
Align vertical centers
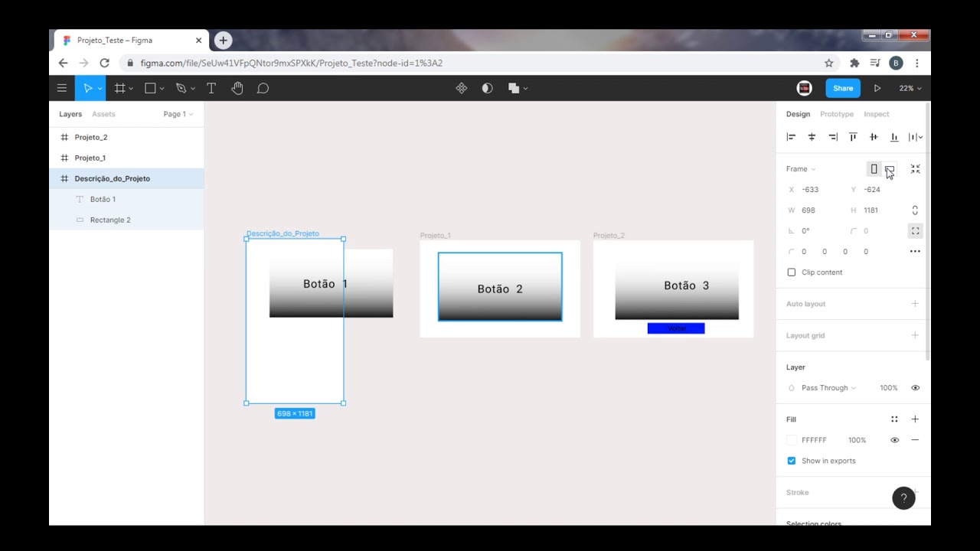coord(874,137)
